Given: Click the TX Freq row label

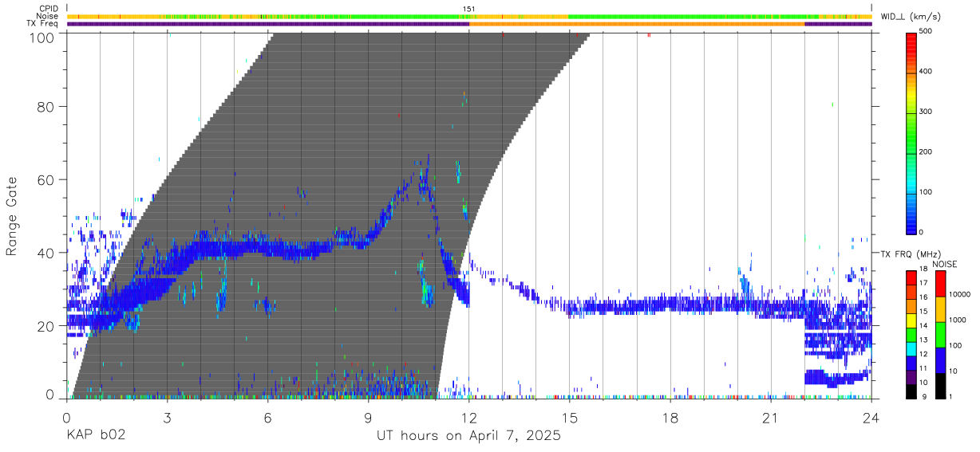Looking at the screenshot, I should click(x=43, y=24).
